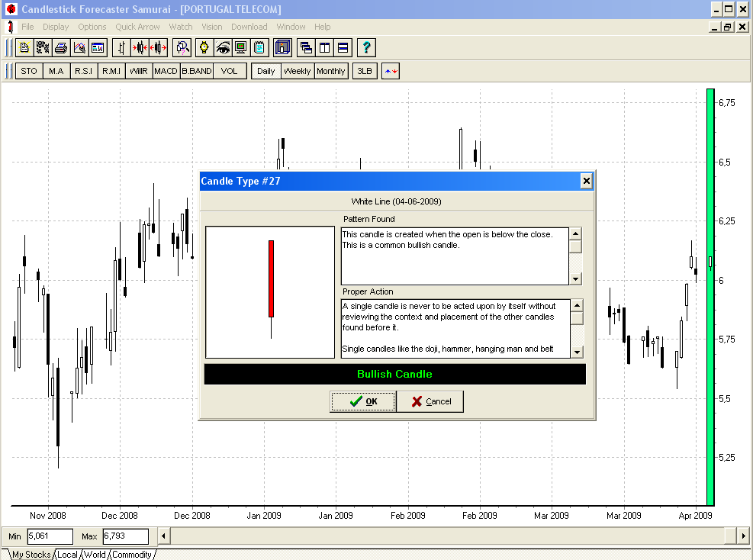
Task: Open the wristwatch Watch icon
Action: (204, 47)
